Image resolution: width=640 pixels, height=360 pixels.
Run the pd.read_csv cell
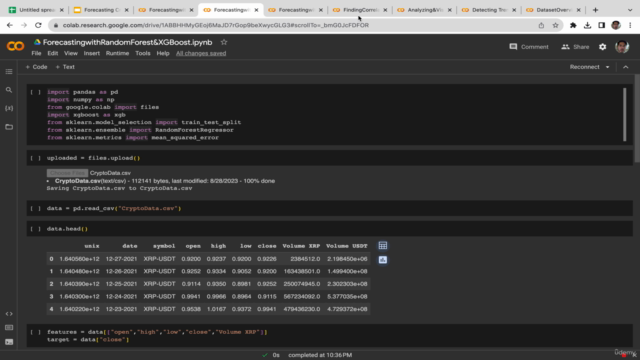pos(36,209)
